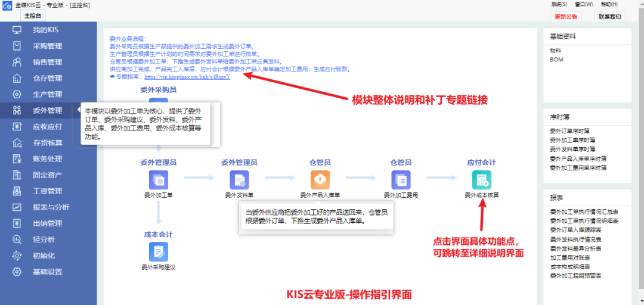The width and height of the screenshot is (644, 305).
Task: Click the 销售管理 sidebar icon
Action: [17, 62]
